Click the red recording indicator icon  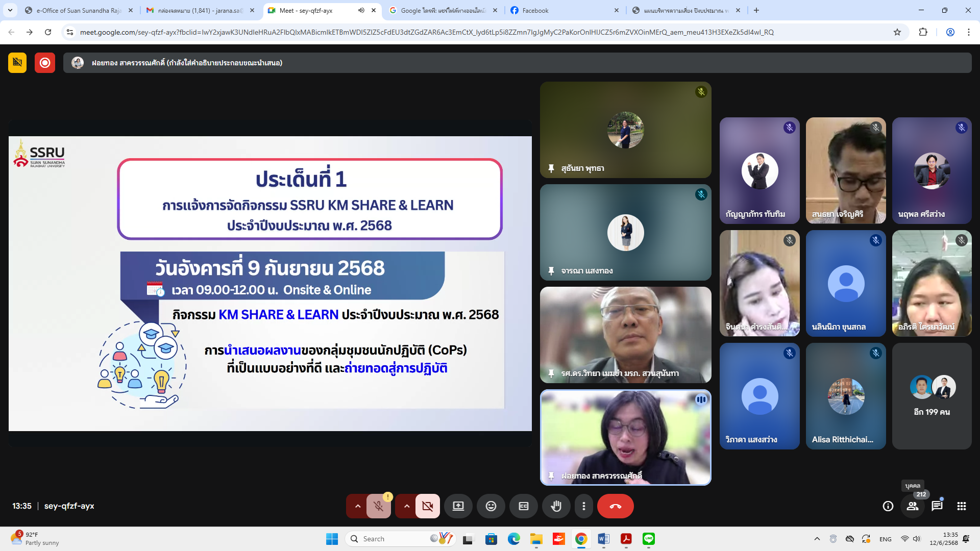[x=45, y=63]
